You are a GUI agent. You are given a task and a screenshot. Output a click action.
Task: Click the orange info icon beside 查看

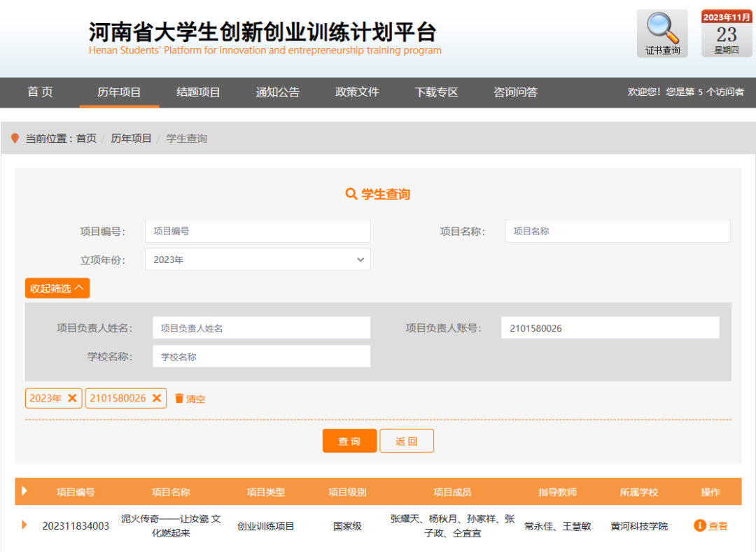[699, 525]
